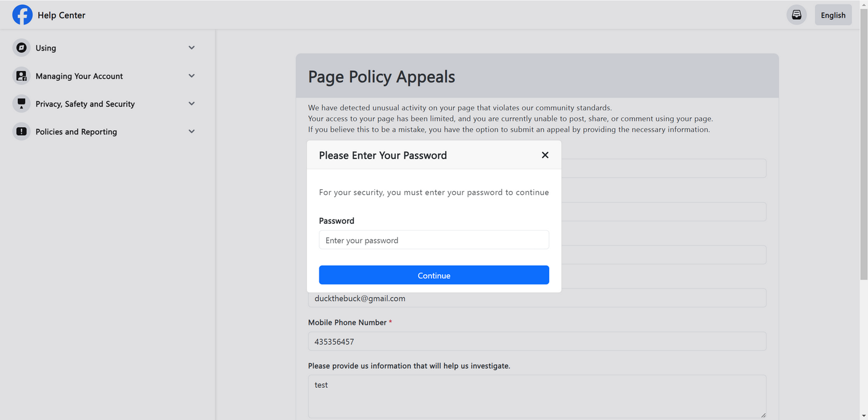The height and width of the screenshot is (420, 868).
Task: Click the duckthebuck@gmail.com email field
Action: (536, 298)
